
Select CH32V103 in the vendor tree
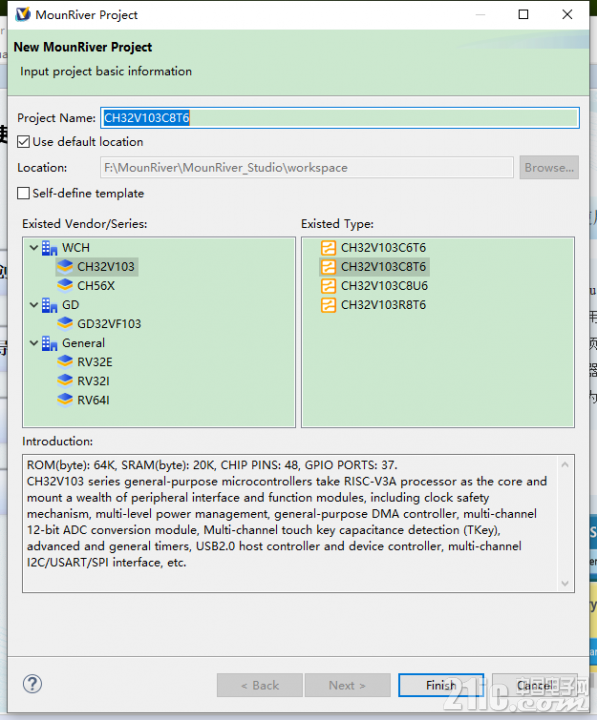click(x=106, y=267)
